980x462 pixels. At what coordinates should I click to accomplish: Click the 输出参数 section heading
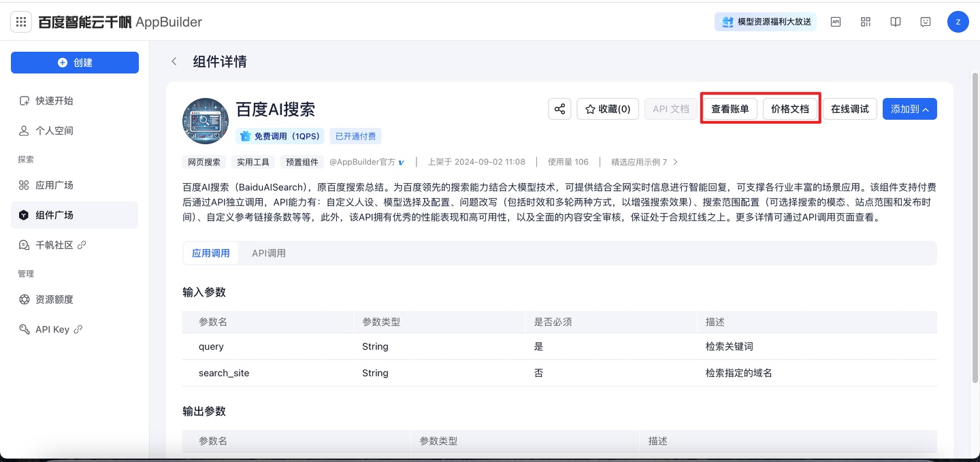pyautogui.click(x=204, y=411)
